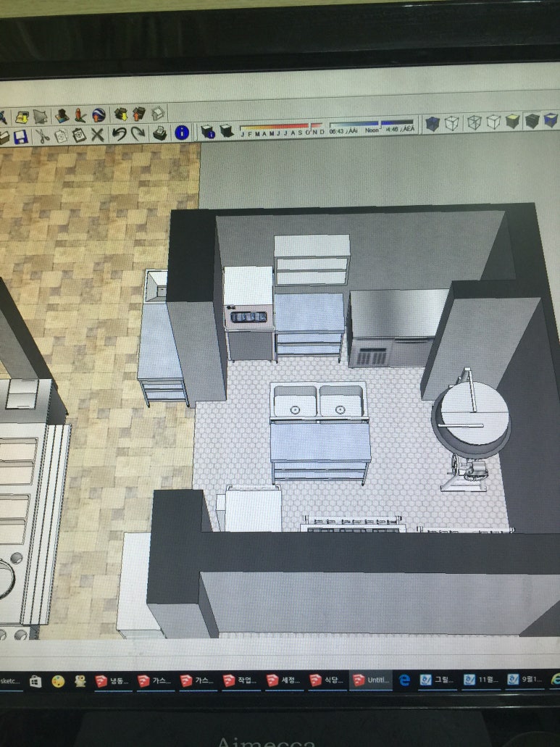Image resolution: width=560 pixels, height=747 pixels.
Task: Adjust the month shadow date slider
Action: click(x=282, y=128)
